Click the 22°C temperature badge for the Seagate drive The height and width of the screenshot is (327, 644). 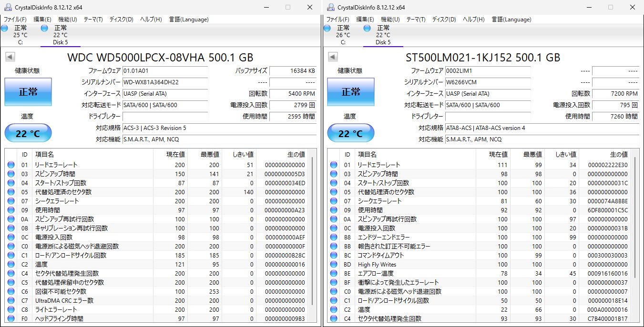(350, 133)
